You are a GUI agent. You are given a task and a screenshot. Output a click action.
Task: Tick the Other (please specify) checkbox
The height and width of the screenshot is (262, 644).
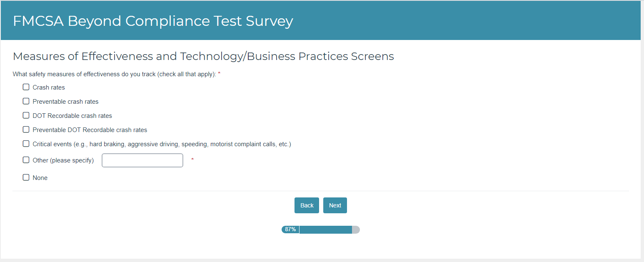[x=26, y=160]
